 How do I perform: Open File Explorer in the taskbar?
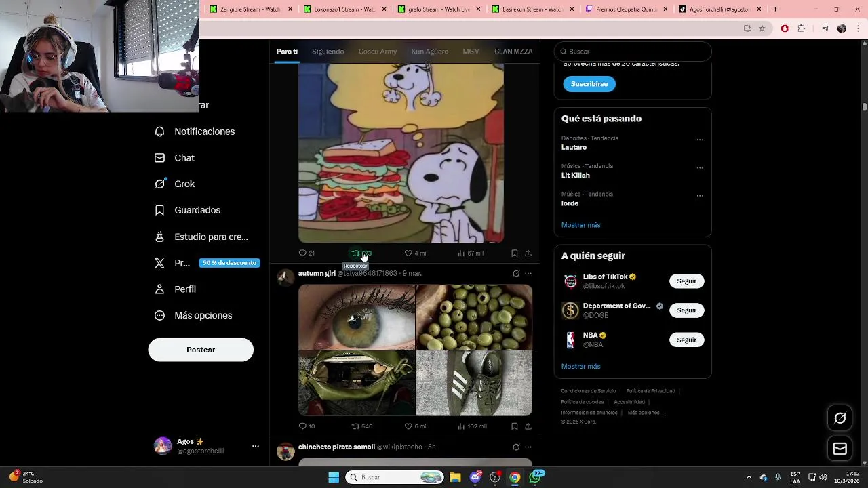455,477
